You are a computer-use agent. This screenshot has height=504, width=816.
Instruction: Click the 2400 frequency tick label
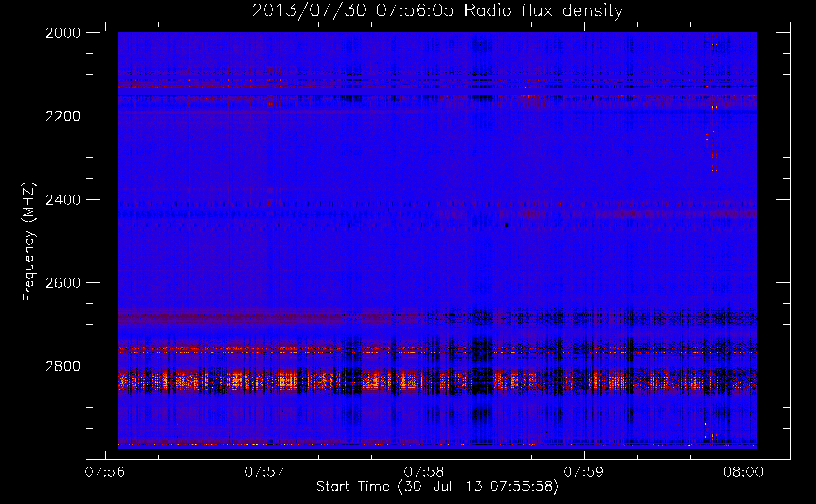[63, 200]
